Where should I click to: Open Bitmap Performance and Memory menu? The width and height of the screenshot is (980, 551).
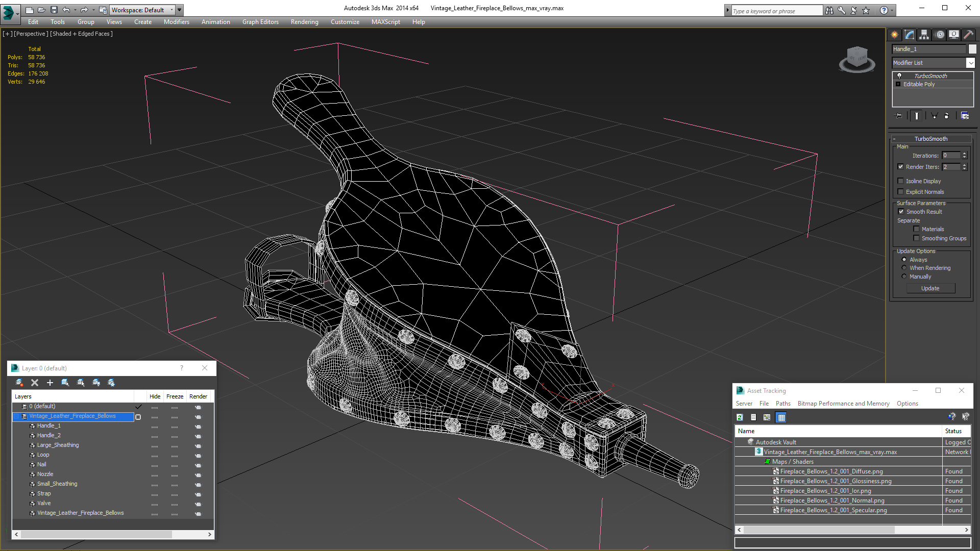click(843, 404)
